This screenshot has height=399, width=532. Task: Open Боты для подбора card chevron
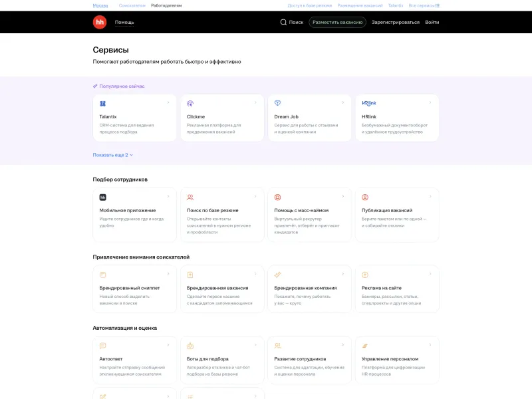(x=255, y=344)
